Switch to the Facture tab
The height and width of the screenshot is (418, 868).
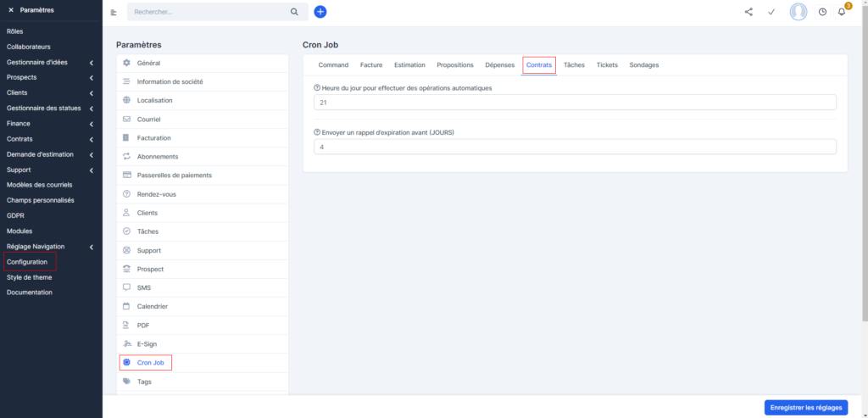pyautogui.click(x=371, y=64)
